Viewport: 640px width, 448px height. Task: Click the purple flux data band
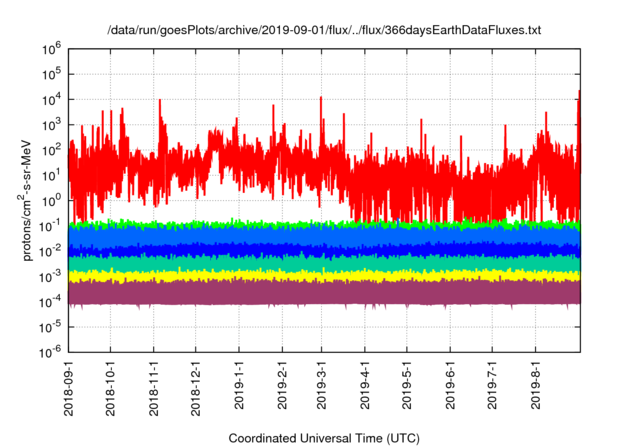coord(324,292)
